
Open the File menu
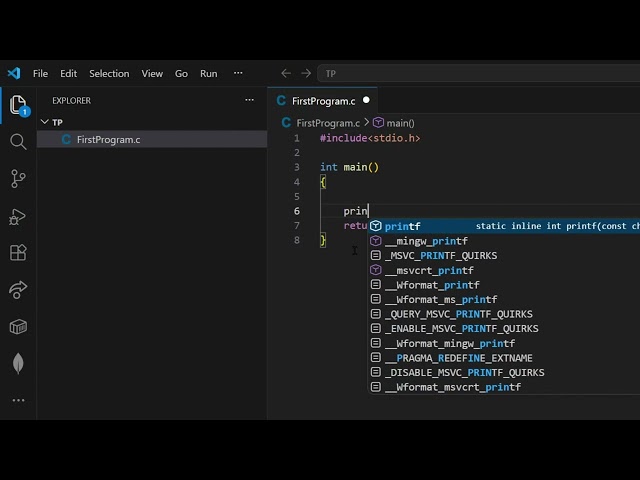coord(40,73)
